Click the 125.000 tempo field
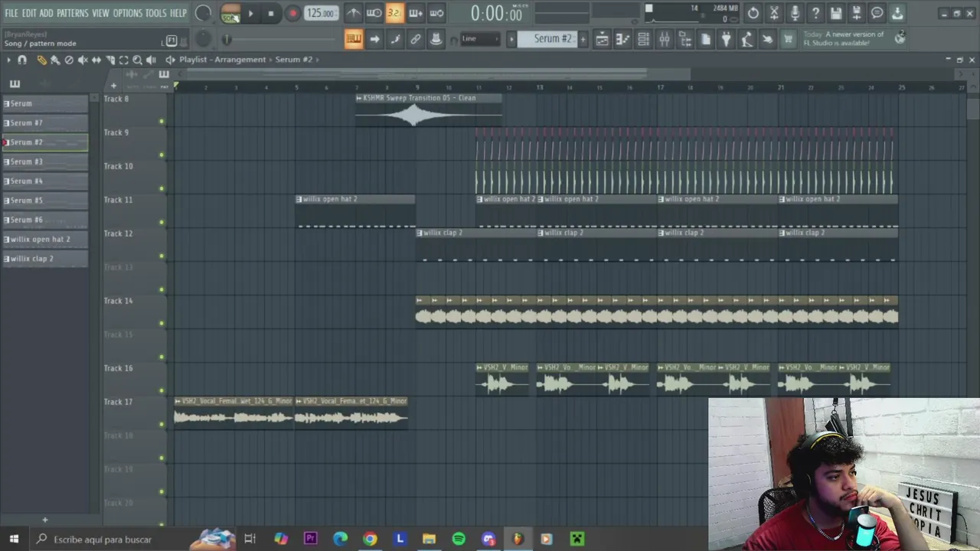The height and width of the screenshot is (551, 980). point(320,13)
